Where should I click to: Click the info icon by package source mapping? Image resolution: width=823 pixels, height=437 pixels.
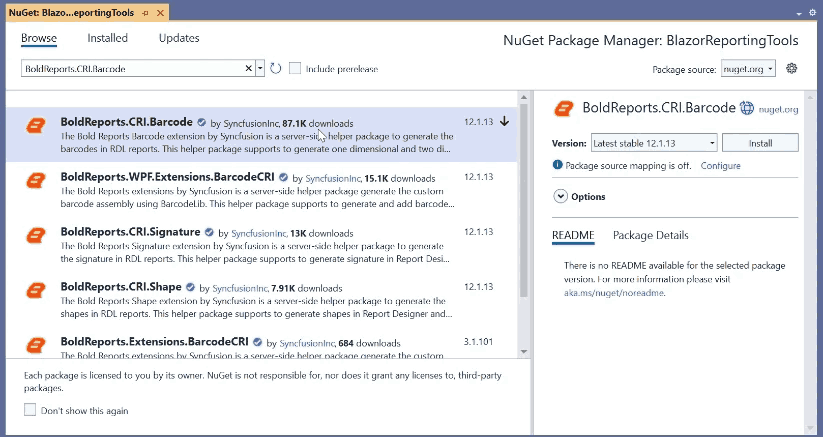tap(557, 165)
